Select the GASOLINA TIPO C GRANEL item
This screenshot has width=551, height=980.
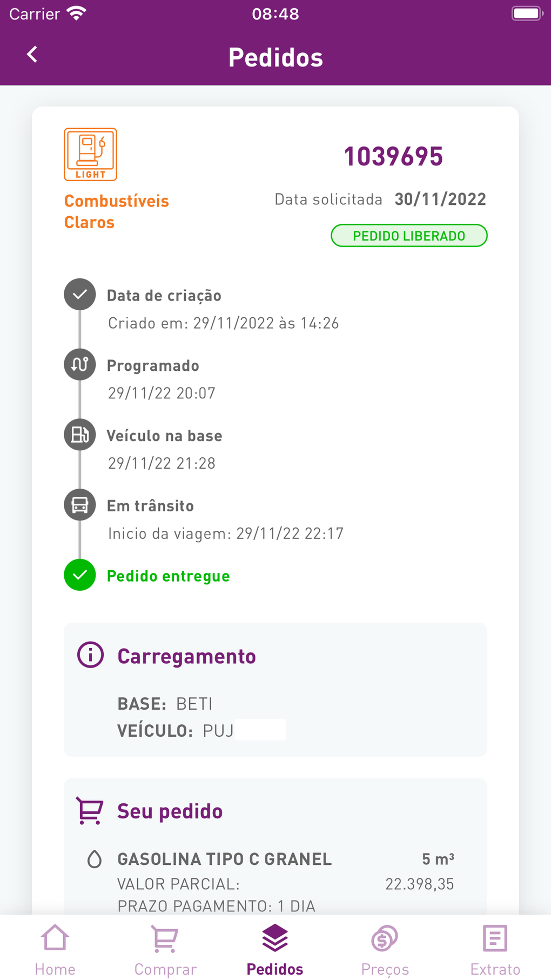pos(225,859)
